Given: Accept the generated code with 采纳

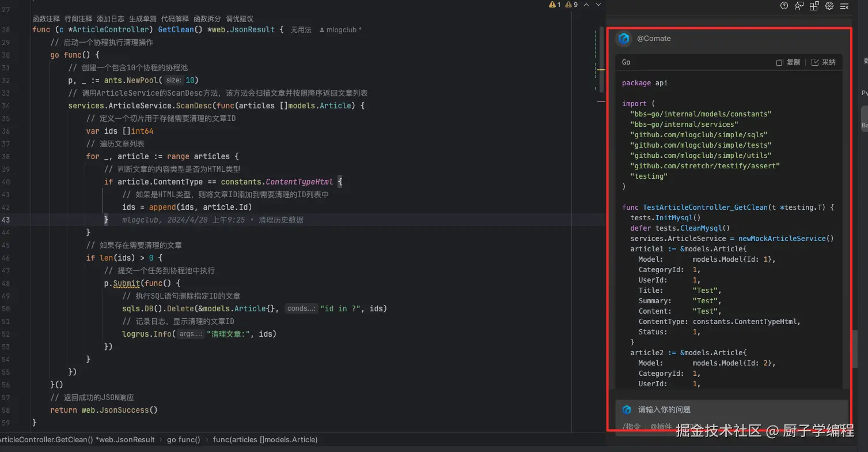Looking at the screenshot, I should tap(824, 62).
